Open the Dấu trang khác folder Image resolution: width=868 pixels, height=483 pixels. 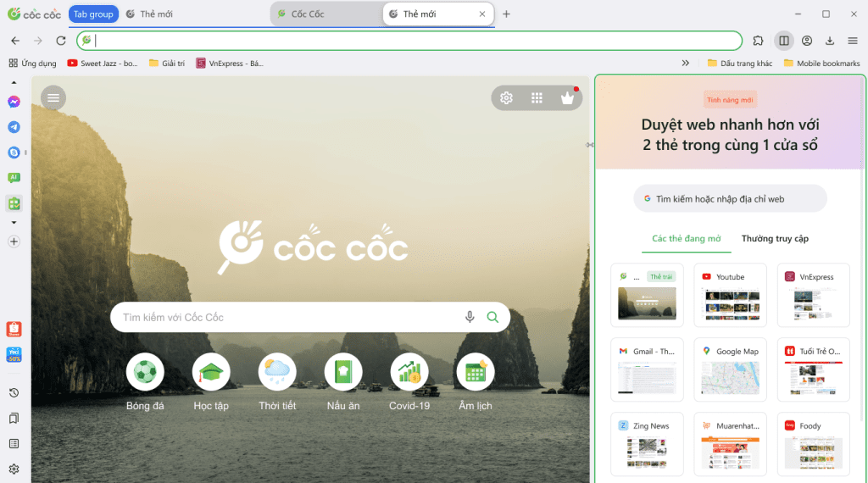point(739,63)
